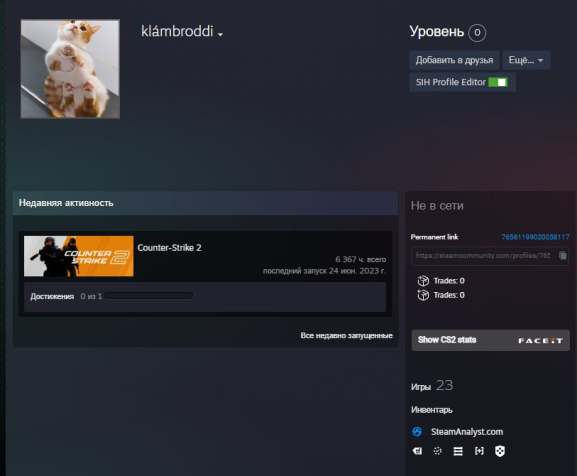Viewport: 577px width, 476px height.
Task: Copy the permanent profile link with clipboard icon
Action: click(563, 255)
